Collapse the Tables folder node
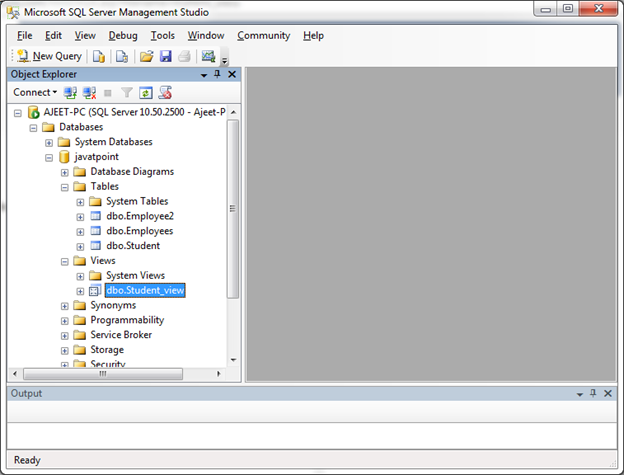The height and width of the screenshot is (475, 624). 64,187
